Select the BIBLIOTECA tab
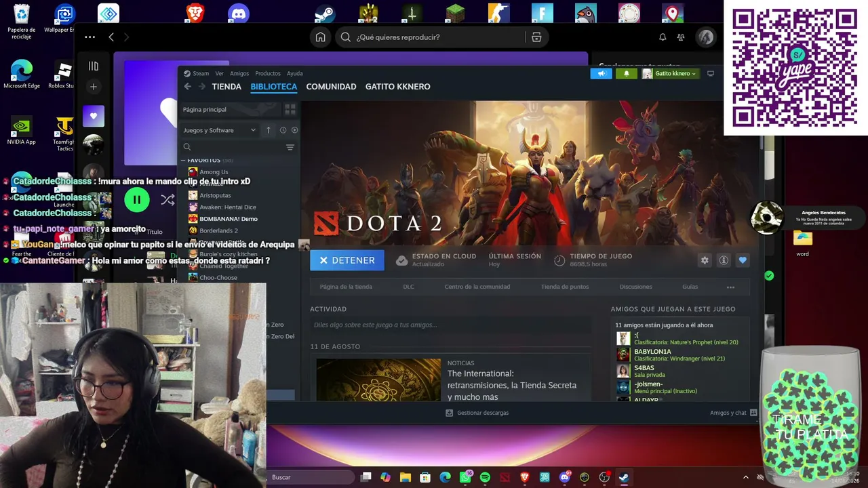The height and width of the screenshot is (488, 868). tap(274, 87)
